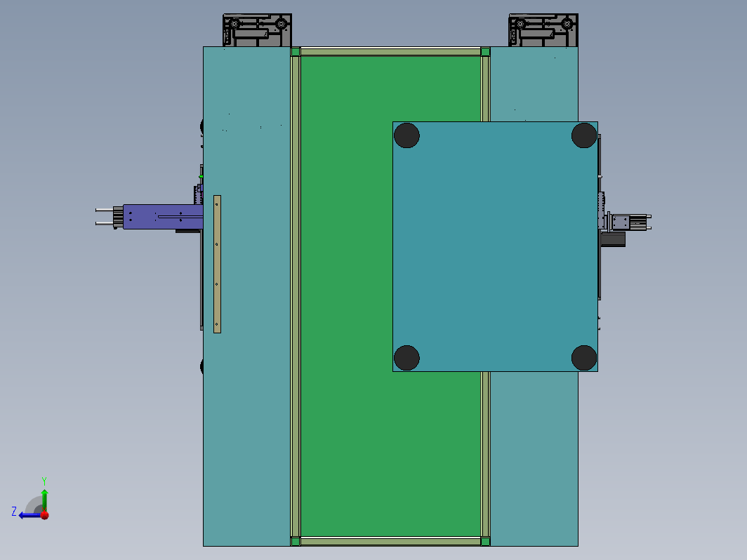This screenshot has height=560, width=747.
Task: Select the dark teal square plate
Action: point(496,247)
